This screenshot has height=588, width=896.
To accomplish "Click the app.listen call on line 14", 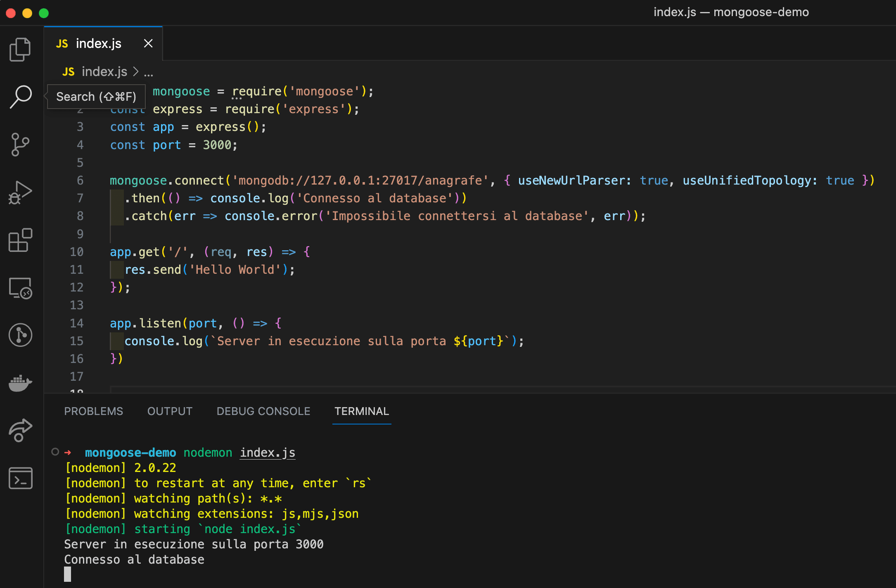I will point(146,323).
